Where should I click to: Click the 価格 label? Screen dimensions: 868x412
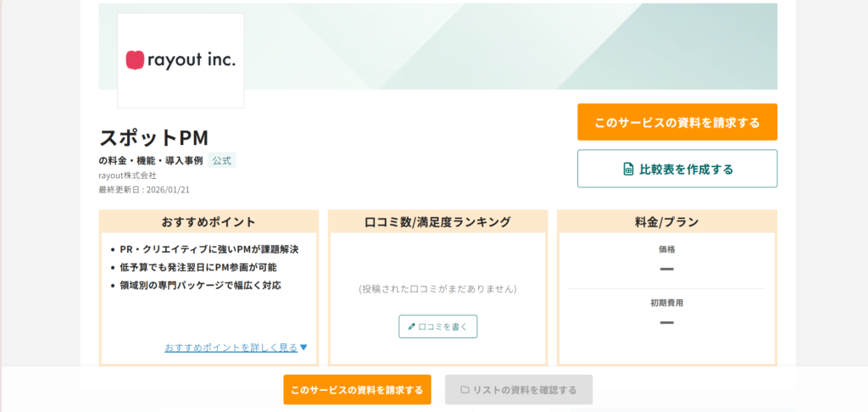tap(666, 249)
